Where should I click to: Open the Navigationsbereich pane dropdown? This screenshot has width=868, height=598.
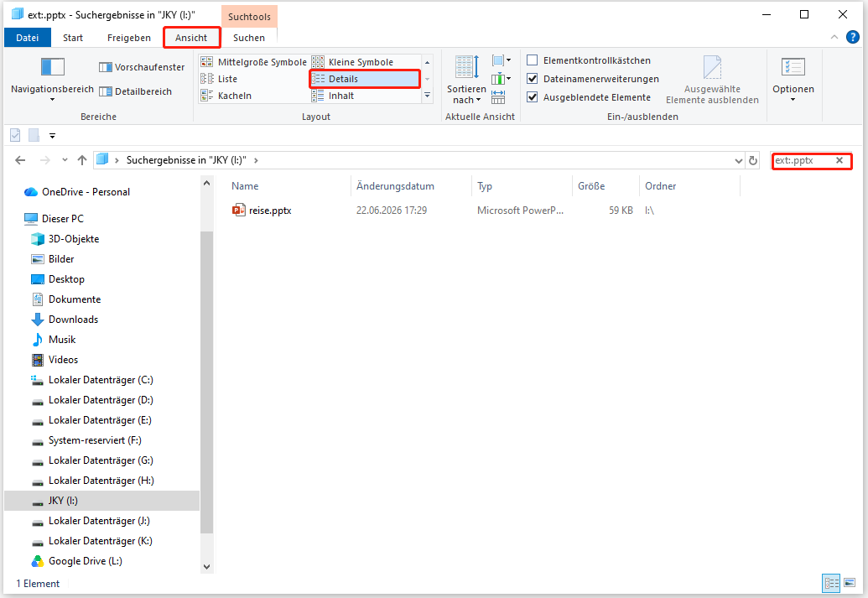tap(53, 81)
